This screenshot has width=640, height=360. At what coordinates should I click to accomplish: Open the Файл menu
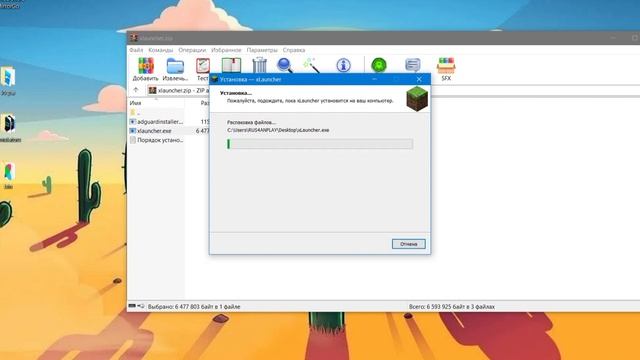point(136,50)
